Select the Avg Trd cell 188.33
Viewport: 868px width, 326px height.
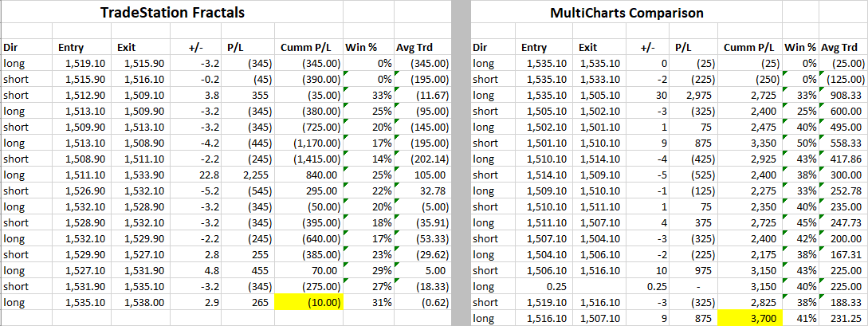tap(843, 302)
